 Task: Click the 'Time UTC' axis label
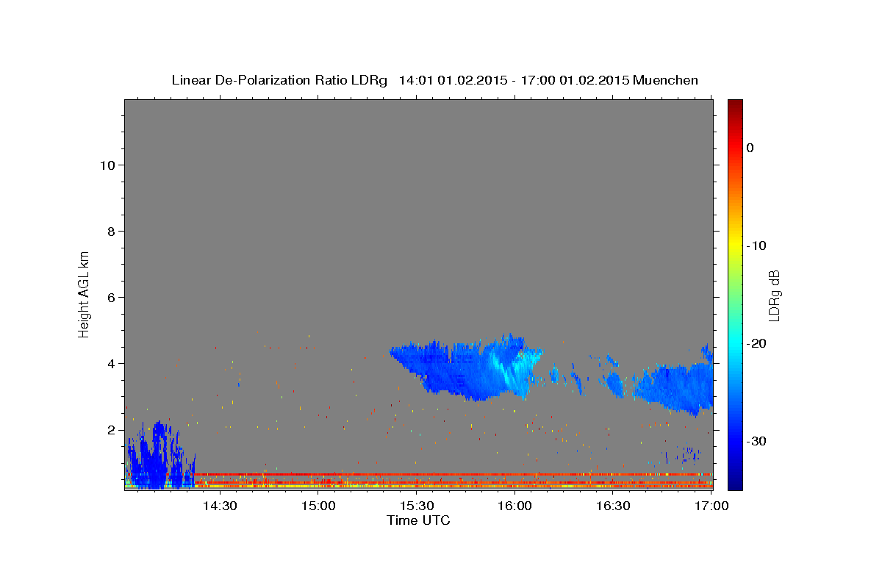[x=418, y=520]
